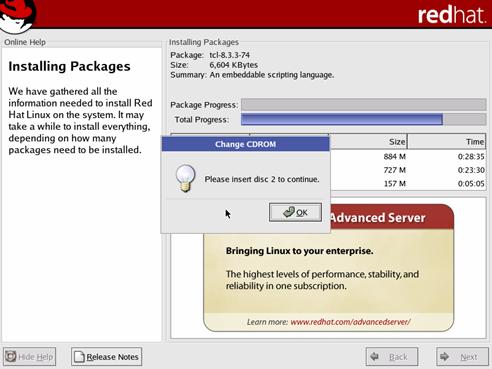Image resolution: width=492 pixels, height=369 pixels.
Task: Click the Package Progress bar
Action: (x=363, y=104)
